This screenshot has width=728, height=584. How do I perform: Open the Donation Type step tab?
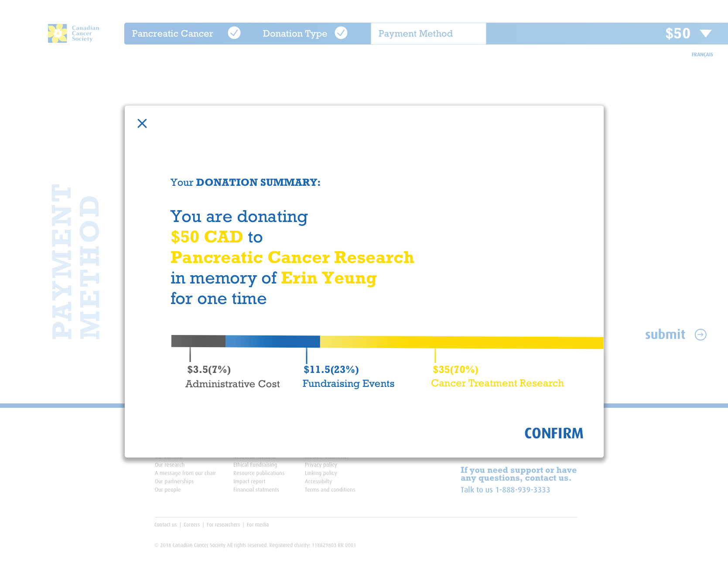click(x=295, y=34)
